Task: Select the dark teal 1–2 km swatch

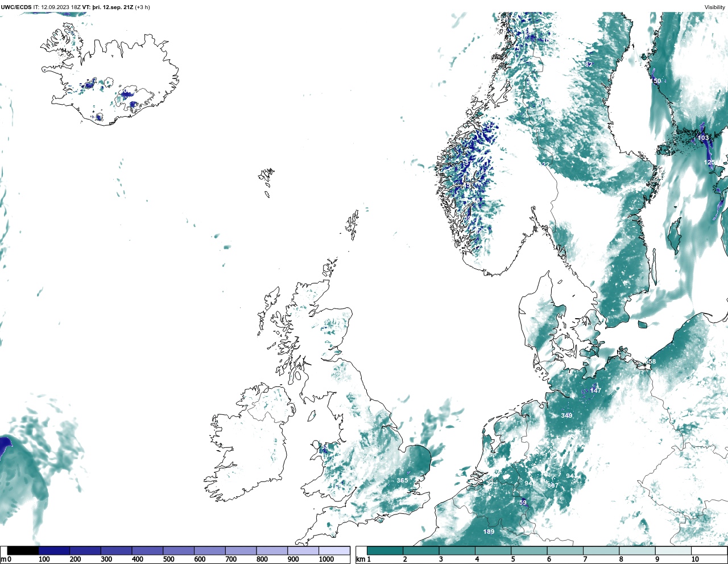Action: 385,551
